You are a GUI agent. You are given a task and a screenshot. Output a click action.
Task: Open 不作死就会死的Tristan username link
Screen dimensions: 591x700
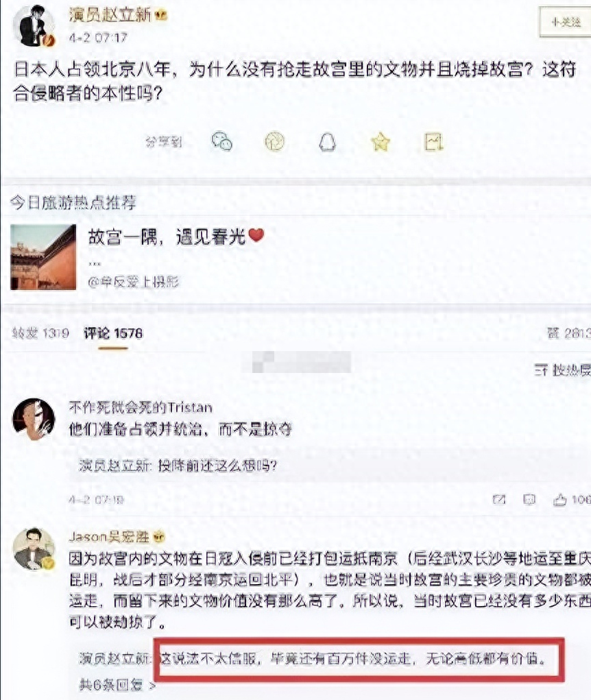click(141, 407)
